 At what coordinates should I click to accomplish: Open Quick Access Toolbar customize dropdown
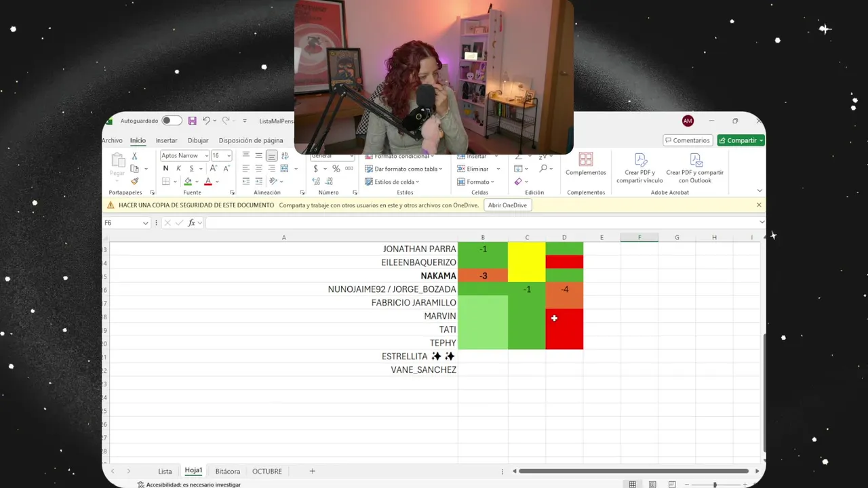(x=245, y=121)
